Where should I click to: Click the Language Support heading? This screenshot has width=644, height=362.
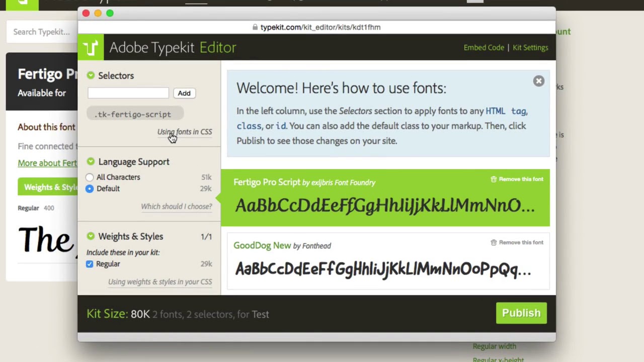(134, 161)
